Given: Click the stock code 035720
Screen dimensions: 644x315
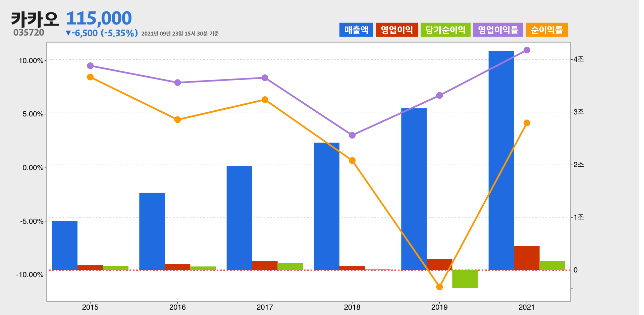Looking at the screenshot, I should coord(29,33).
